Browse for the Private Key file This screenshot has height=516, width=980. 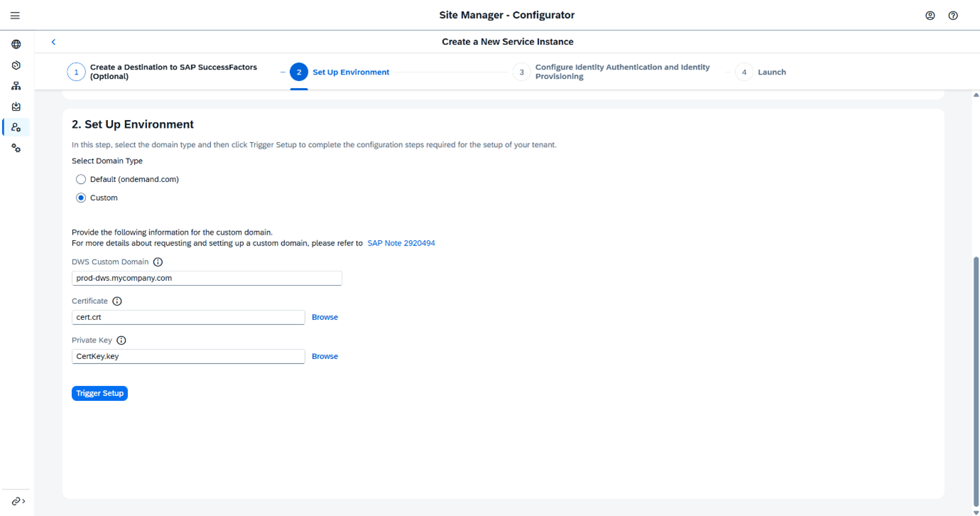pyautogui.click(x=325, y=356)
